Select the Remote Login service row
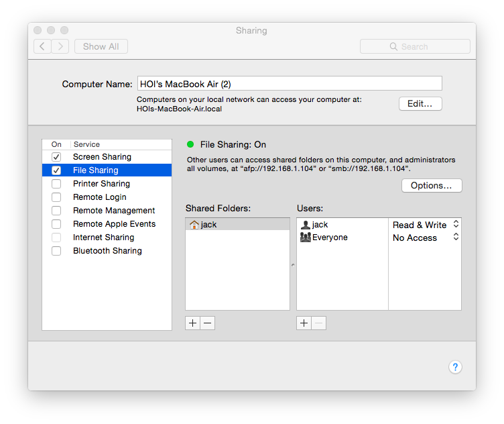This screenshot has width=504, height=424. (x=107, y=197)
